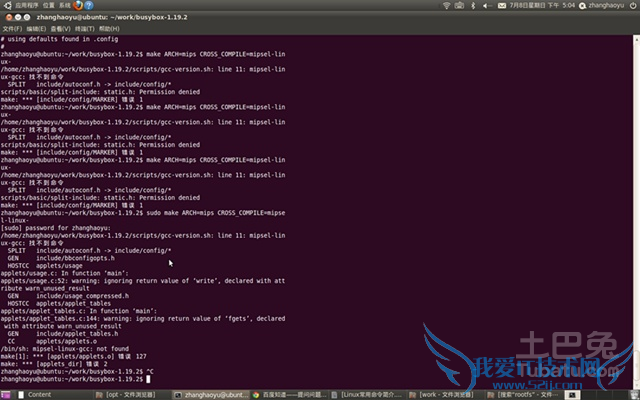
Task: Open the Wi-Fi network indicator
Action: click(447, 5)
